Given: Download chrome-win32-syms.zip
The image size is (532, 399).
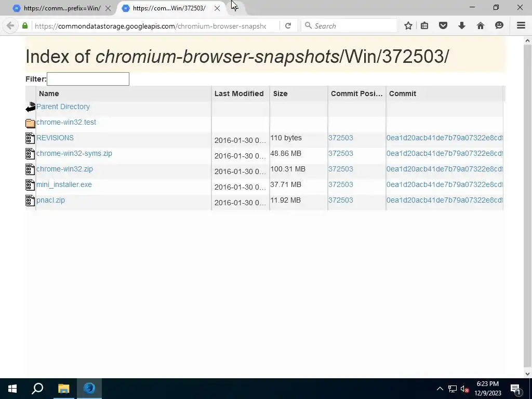Looking at the screenshot, I should [74, 153].
